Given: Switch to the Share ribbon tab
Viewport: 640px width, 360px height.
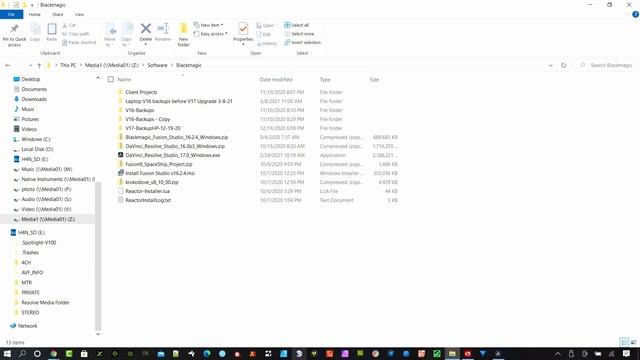Looking at the screenshot, I should [x=58, y=15].
